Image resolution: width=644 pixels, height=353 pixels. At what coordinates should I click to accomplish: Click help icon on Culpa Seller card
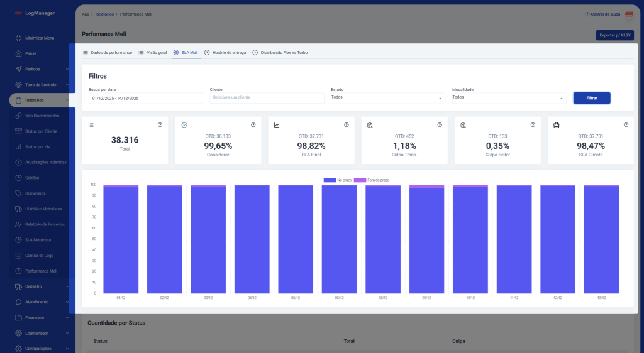(533, 125)
